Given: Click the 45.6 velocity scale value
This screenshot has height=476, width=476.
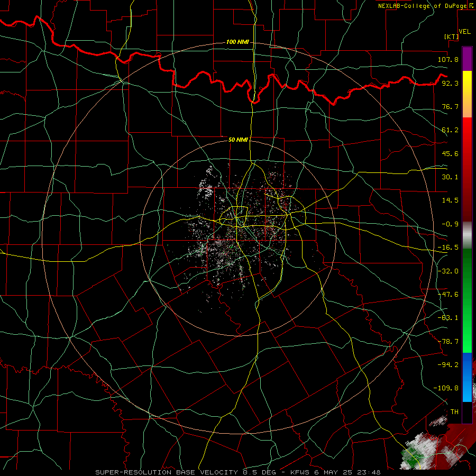Looking at the screenshot, I should click(x=450, y=153).
